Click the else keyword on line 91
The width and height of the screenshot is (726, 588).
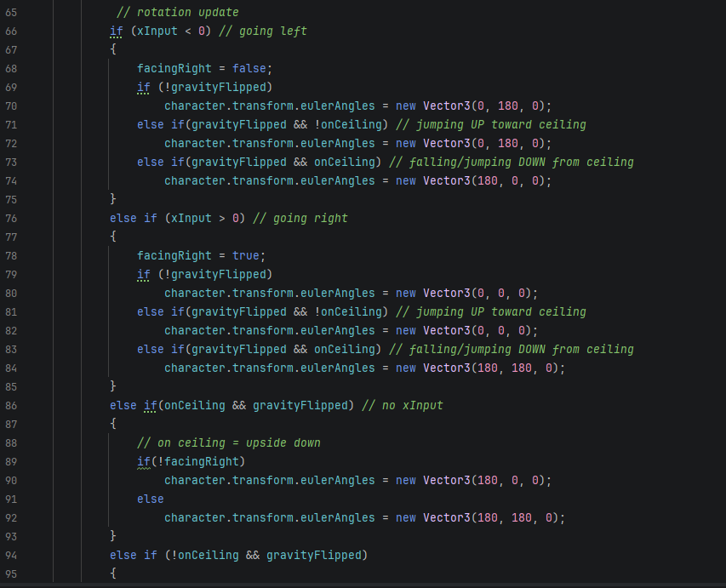click(x=150, y=499)
